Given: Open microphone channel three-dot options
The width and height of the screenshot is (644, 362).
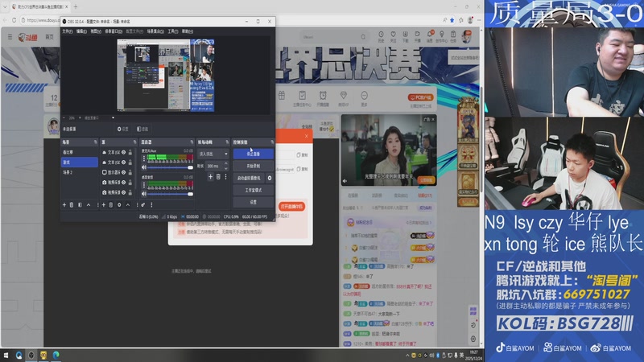Looking at the screenshot, I should tap(144, 158).
